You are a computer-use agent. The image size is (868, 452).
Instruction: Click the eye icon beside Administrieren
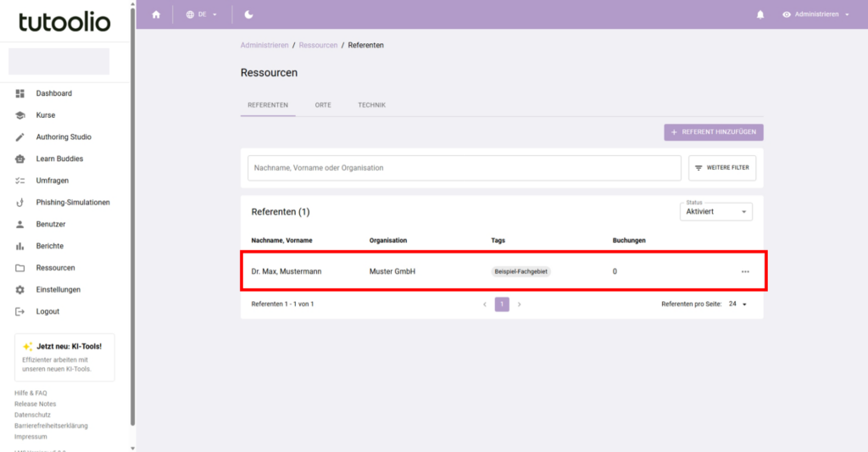tap(787, 14)
